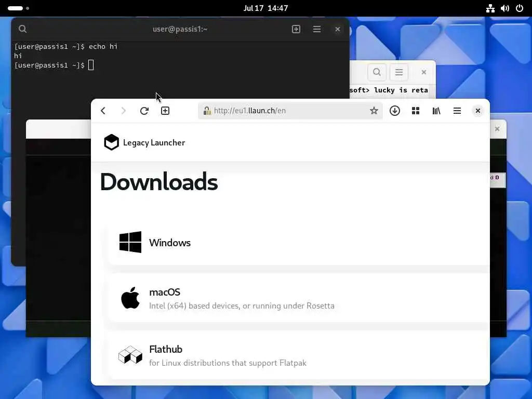Click the Intel (x64) based devices description

coord(242,305)
